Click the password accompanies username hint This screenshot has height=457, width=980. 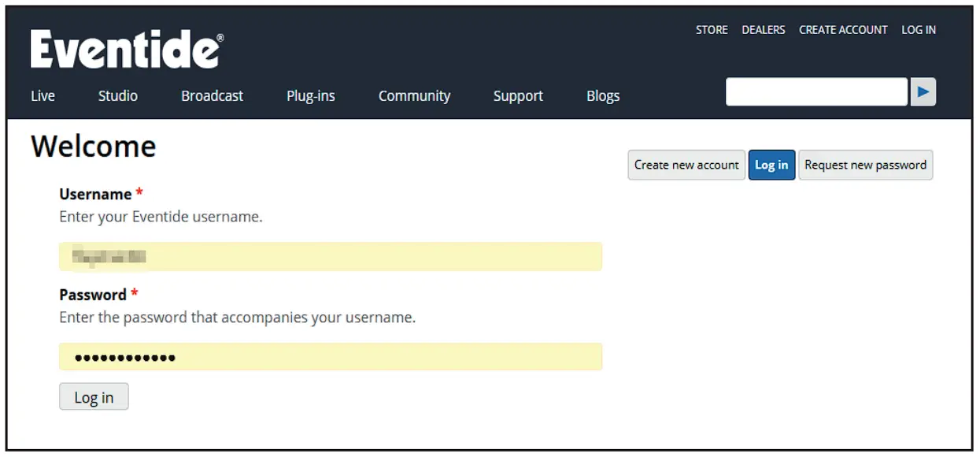pos(238,318)
